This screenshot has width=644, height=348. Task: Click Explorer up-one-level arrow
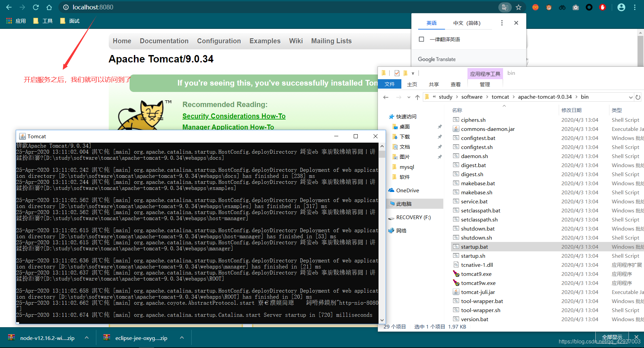(x=417, y=97)
